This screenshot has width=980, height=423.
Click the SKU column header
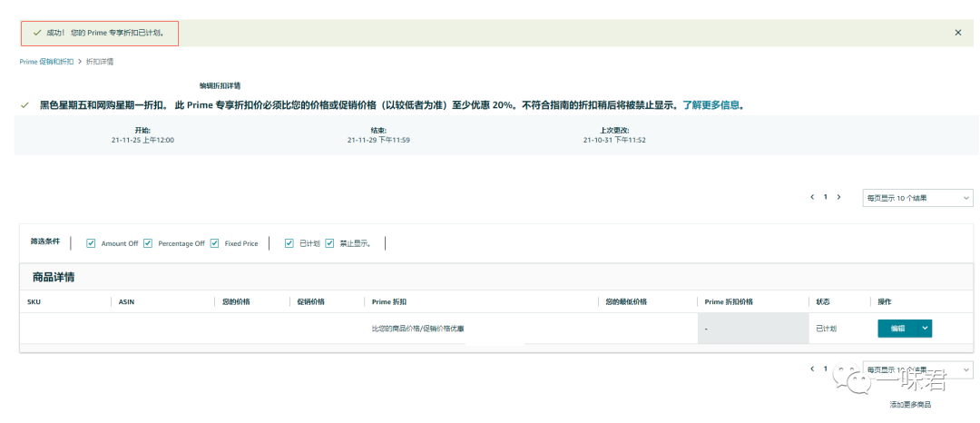coord(34,301)
